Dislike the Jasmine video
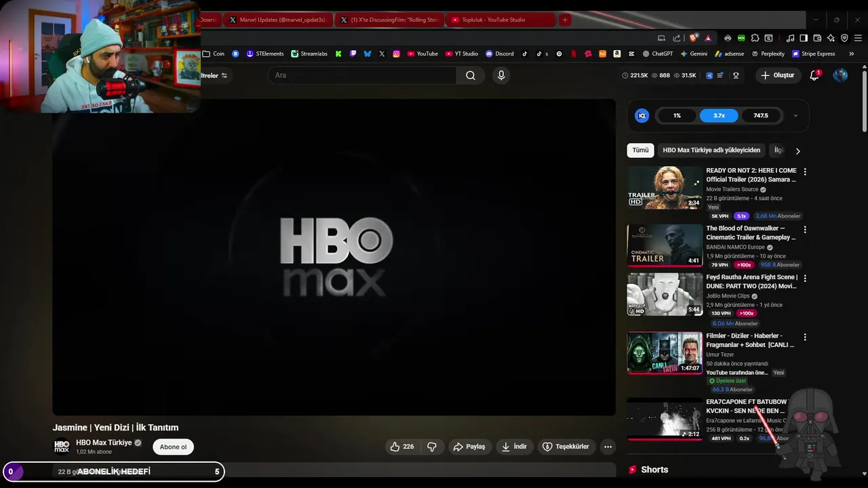 [x=431, y=447]
